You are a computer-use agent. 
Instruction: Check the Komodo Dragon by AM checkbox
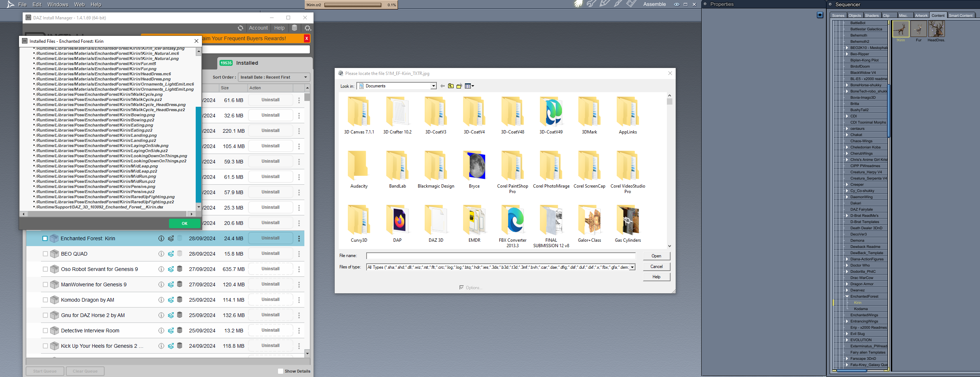45,300
